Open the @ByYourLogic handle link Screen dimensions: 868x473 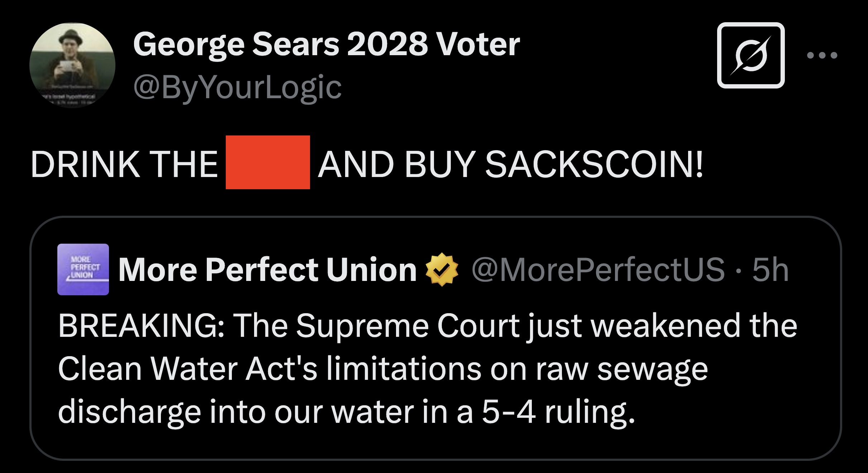click(237, 87)
